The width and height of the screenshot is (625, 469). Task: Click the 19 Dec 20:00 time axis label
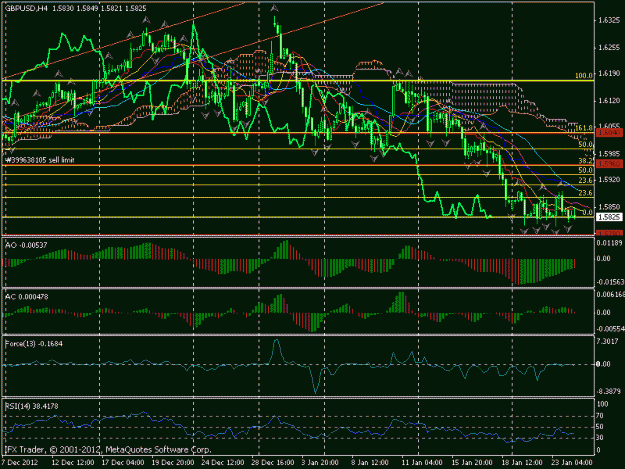click(x=173, y=463)
